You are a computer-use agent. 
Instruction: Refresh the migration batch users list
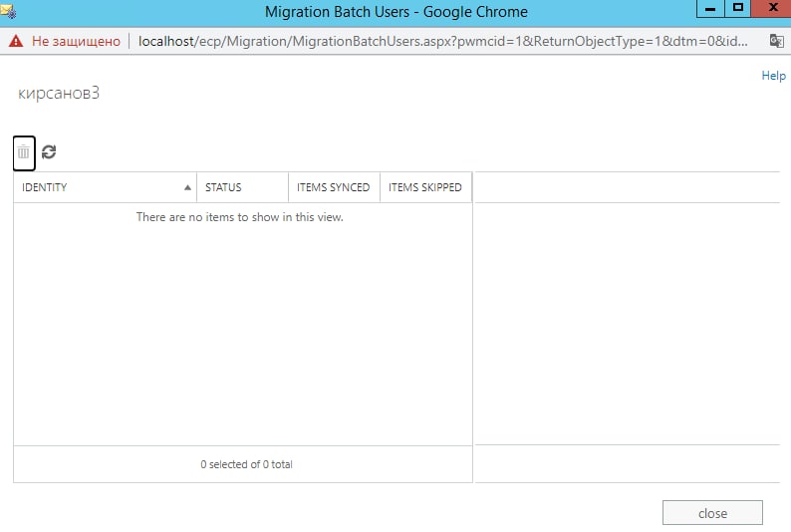(x=49, y=151)
